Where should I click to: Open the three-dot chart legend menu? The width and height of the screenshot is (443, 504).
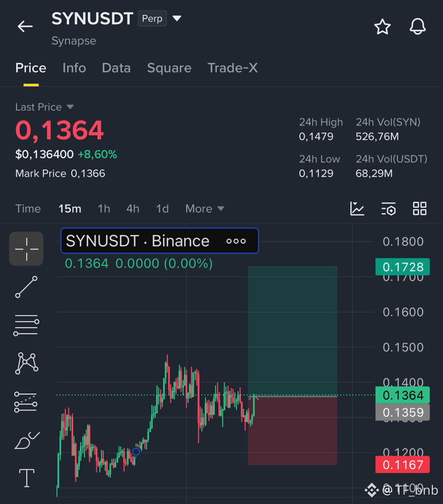pos(236,241)
